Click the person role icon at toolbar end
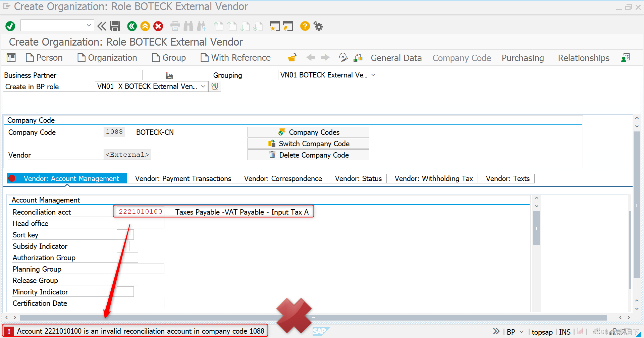Image resolution: width=644 pixels, height=338 pixels. coord(626,58)
